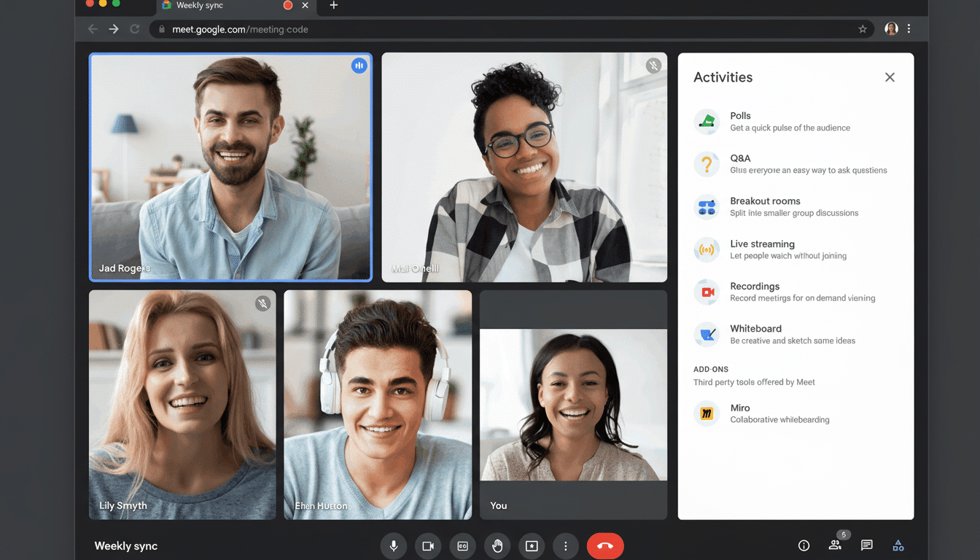Enable closed captions
The height and width of the screenshot is (560, 980).
(x=462, y=545)
